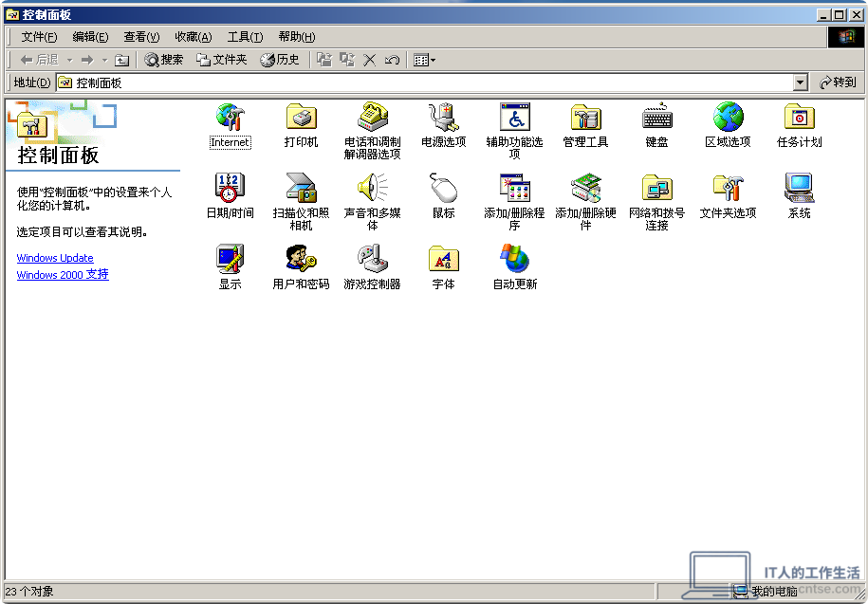Image resolution: width=868 pixels, height=604 pixels.
Task: Click the title bar control panel icon
Action: click(x=12, y=15)
